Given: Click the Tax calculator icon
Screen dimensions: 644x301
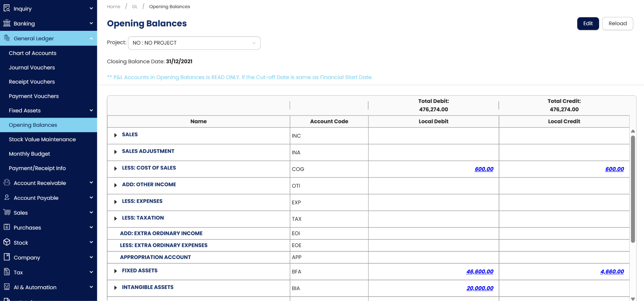Looking at the screenshot, I should [7, 272].
